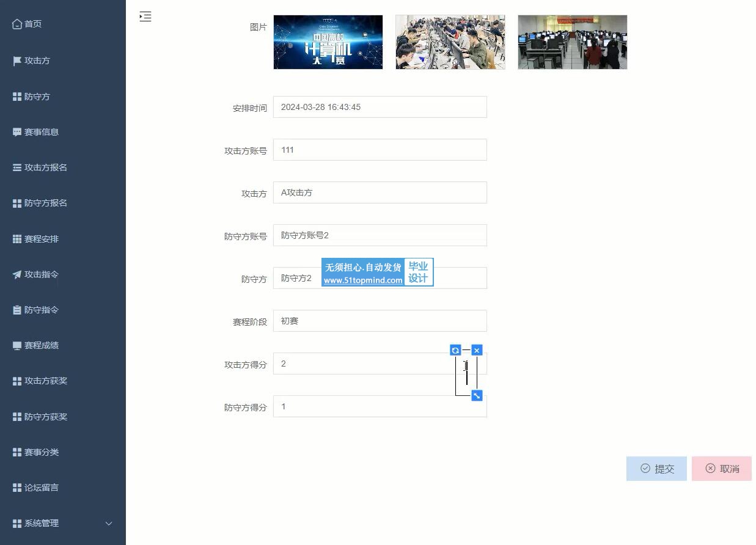
Task: Click the paper plane icon for 攻击指令
Action: (x=17, y=274)
